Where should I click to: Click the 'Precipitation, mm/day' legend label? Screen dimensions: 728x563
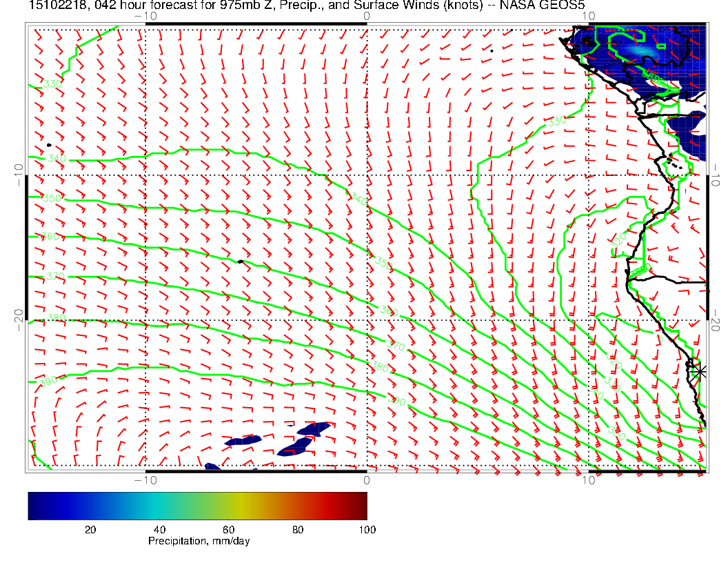click(199, 542)
